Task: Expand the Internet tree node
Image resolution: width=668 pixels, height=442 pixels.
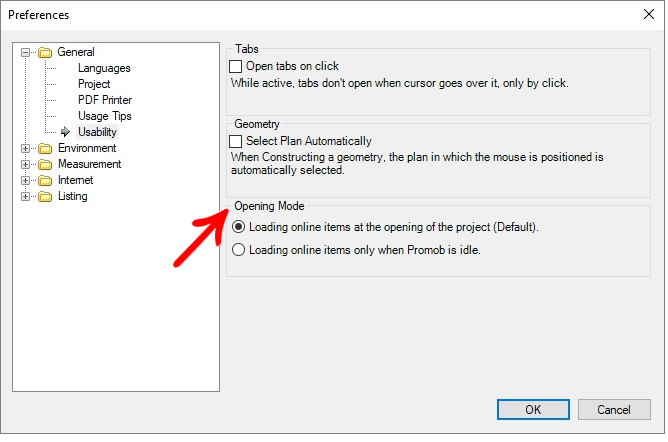Action: pyautogui.click(x=26, y=181)
